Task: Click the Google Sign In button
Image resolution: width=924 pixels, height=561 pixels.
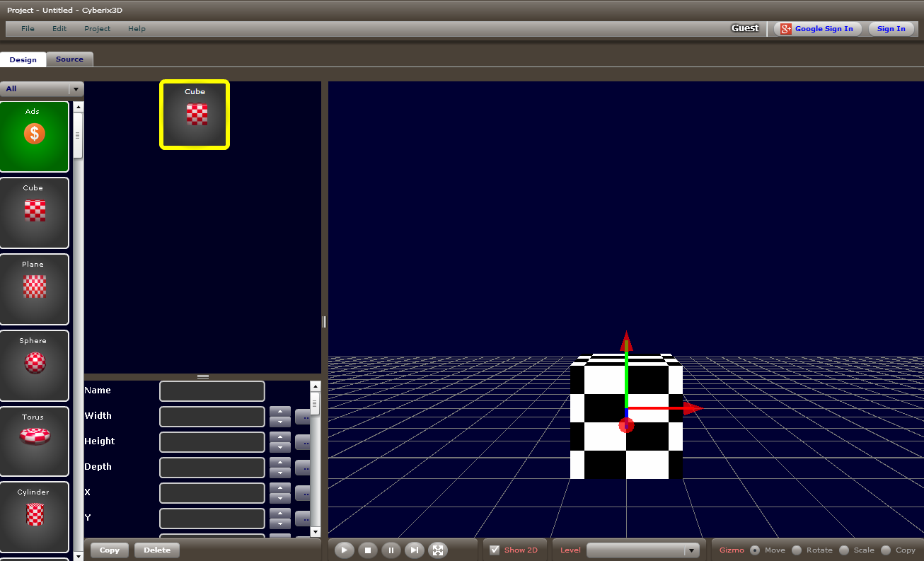Action: pyautogui.click(x=817, y=29)
